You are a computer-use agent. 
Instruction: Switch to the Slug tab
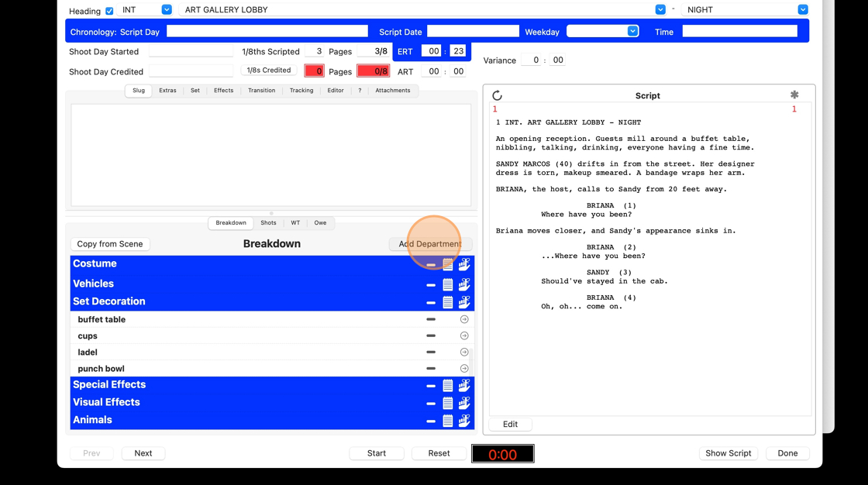(x=139, y=90)
